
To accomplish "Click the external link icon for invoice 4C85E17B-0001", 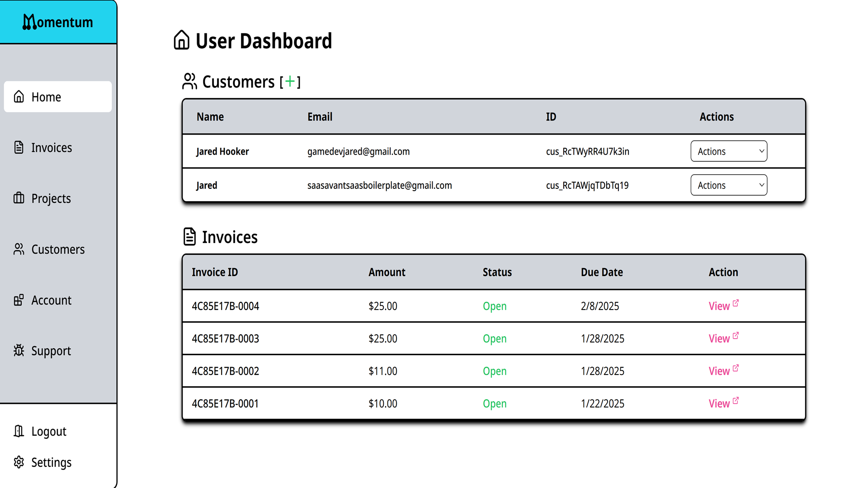I will point(736,401).
